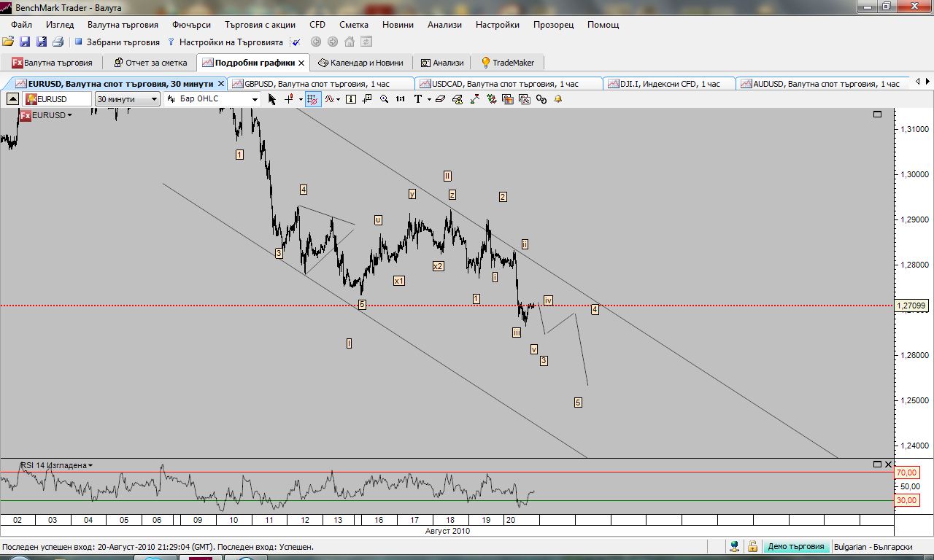Screen dimensions: 934x560
Task: Close the Подробни графики tab
Action: tap(301, 63)
